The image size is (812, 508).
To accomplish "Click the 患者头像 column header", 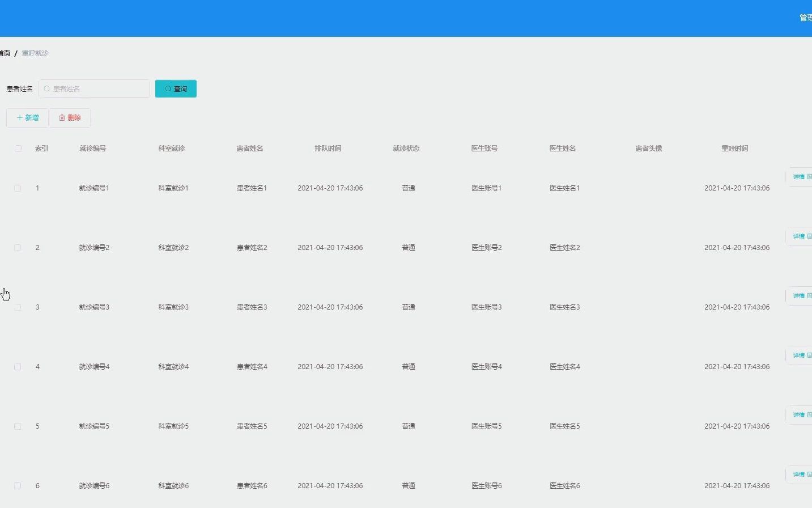I will pyautogui.click(x=649, y=149).
